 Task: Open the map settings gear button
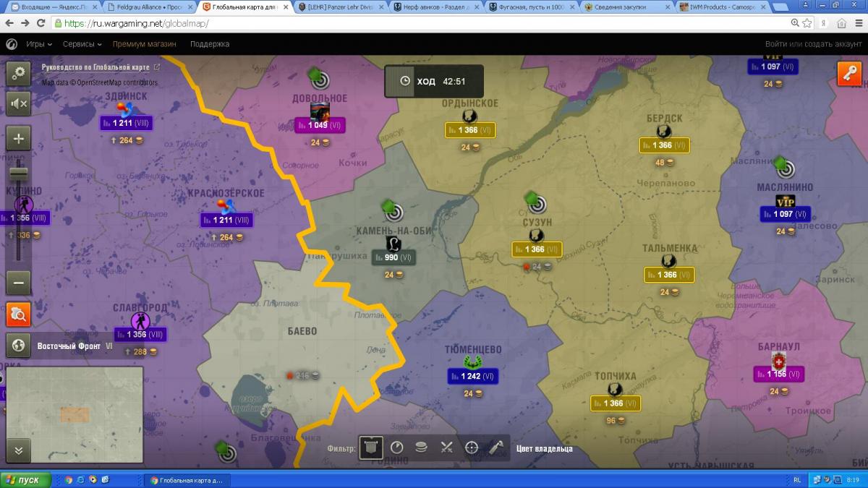pyautogui.click(x=19, y=73)
